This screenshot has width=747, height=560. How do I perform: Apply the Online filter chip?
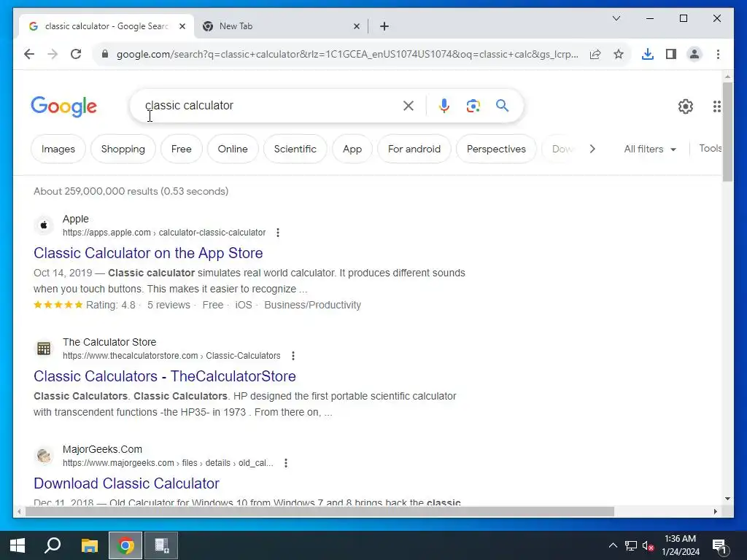pyautogui.click(x=233, y=149)
